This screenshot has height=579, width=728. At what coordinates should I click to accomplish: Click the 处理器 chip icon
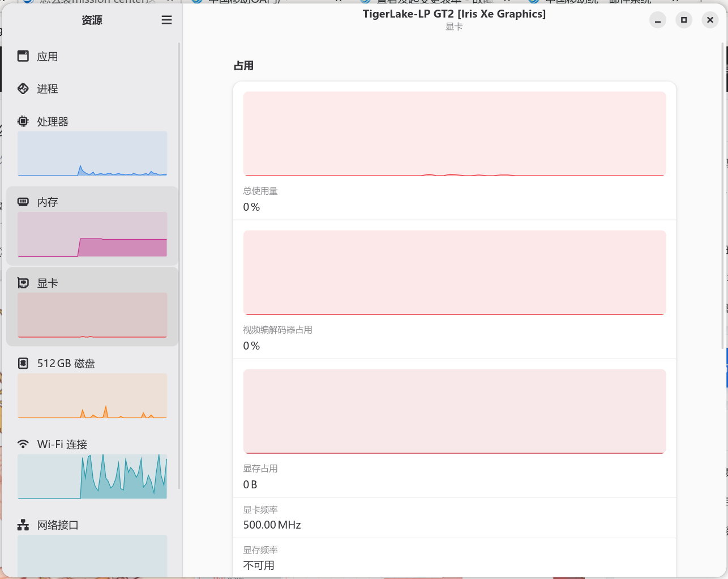(23, 121)
